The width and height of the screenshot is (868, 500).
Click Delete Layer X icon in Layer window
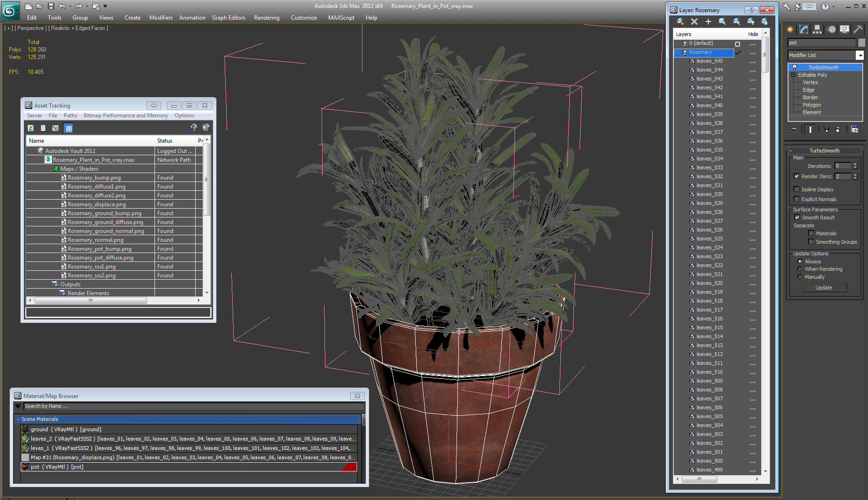coord(694,22)
